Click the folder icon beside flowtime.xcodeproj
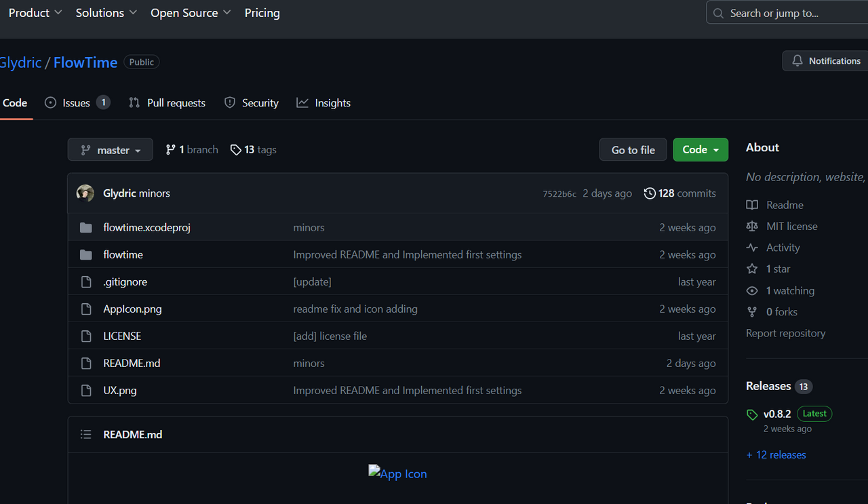Image resolution: width=868 pixels, height=504 pixels. [86, 228]
